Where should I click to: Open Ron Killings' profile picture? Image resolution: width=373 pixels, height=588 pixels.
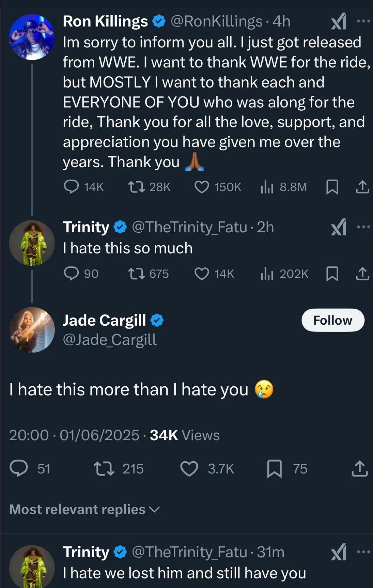click(x=32, y=37)
